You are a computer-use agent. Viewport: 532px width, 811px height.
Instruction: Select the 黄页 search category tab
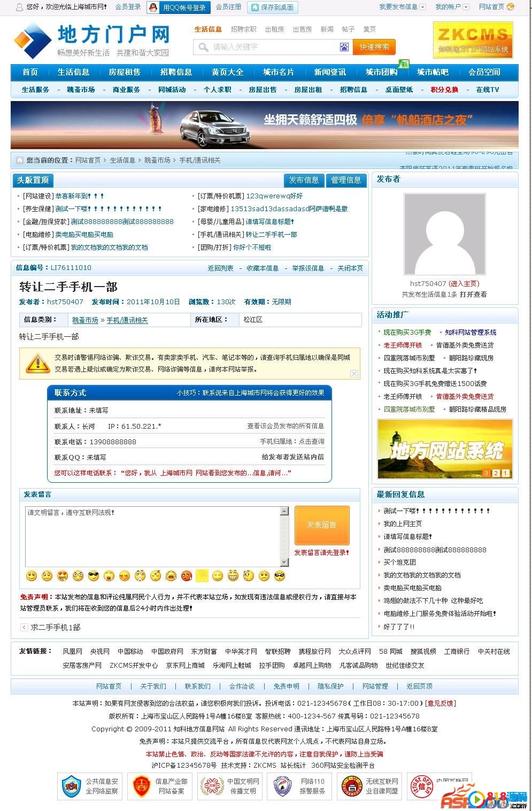tap(369, 29)
